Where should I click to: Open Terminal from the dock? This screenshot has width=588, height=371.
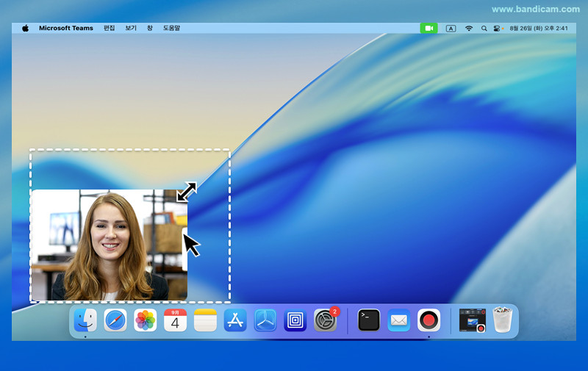[369, 320]
